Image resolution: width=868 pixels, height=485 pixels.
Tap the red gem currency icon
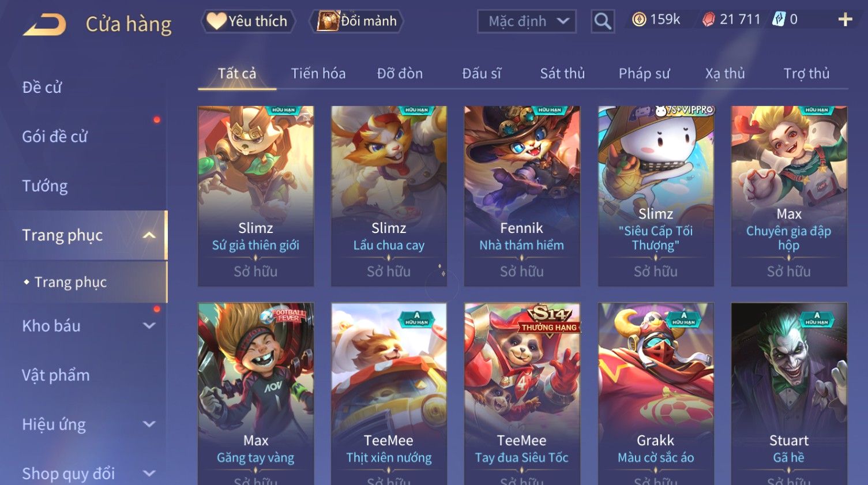(x=708, y=20)
